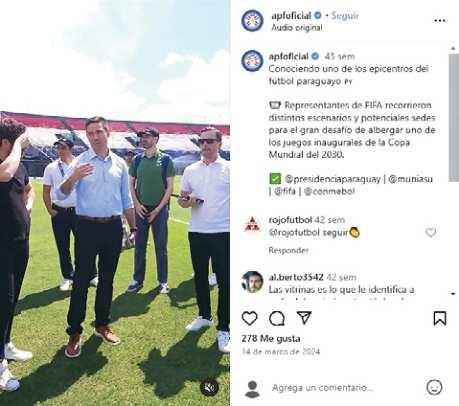Like the post with heart icon
The image size is (459, 406).
coord(249,318)
